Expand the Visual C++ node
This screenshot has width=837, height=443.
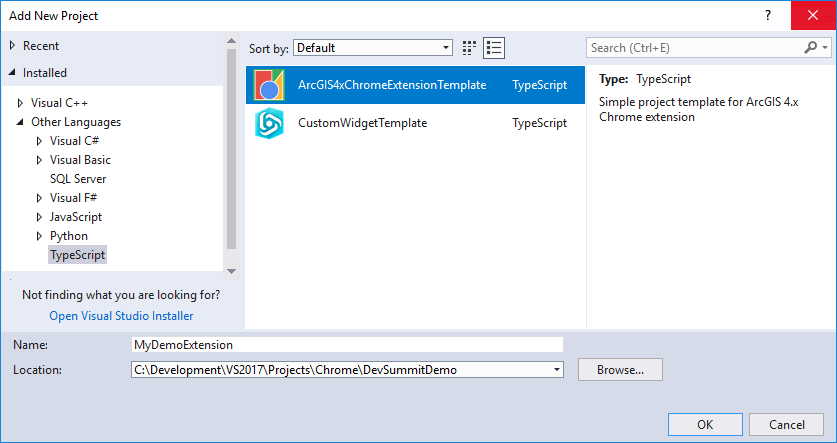pyautogui.click(x=20, y=102)
